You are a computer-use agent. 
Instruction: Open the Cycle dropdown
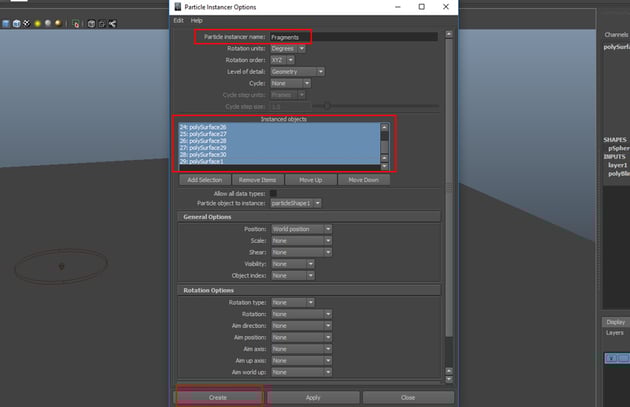(290, 83)
